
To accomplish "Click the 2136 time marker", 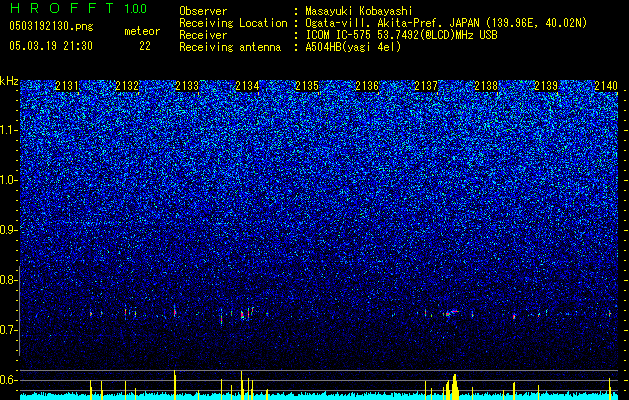I will pyautogui.click(x=367, y=86).
